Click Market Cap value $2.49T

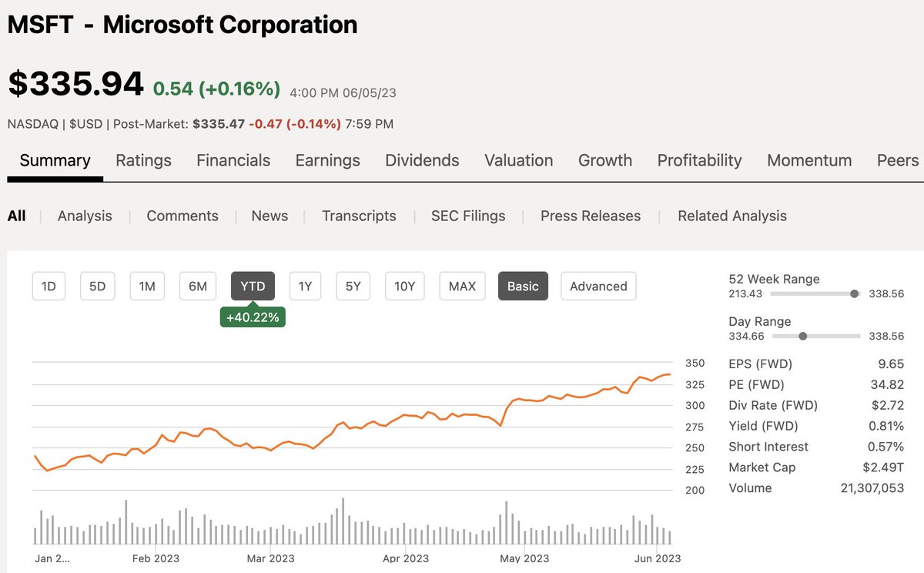tap(883, 467)
